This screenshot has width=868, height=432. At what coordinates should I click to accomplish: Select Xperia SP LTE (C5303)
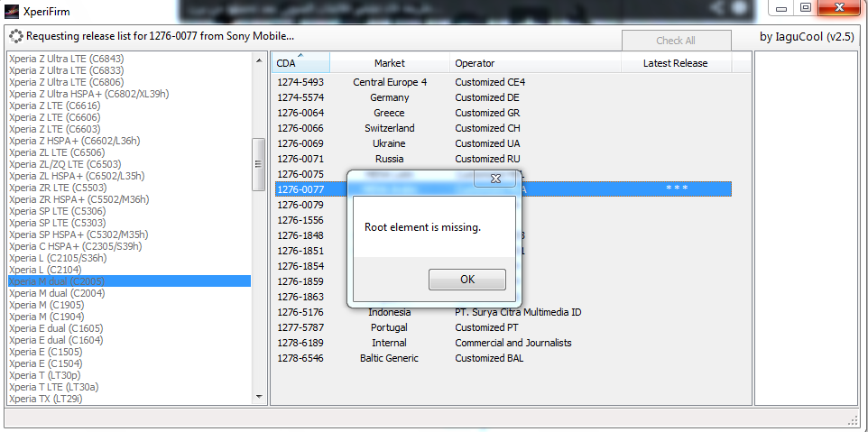(x=130, y=223)
